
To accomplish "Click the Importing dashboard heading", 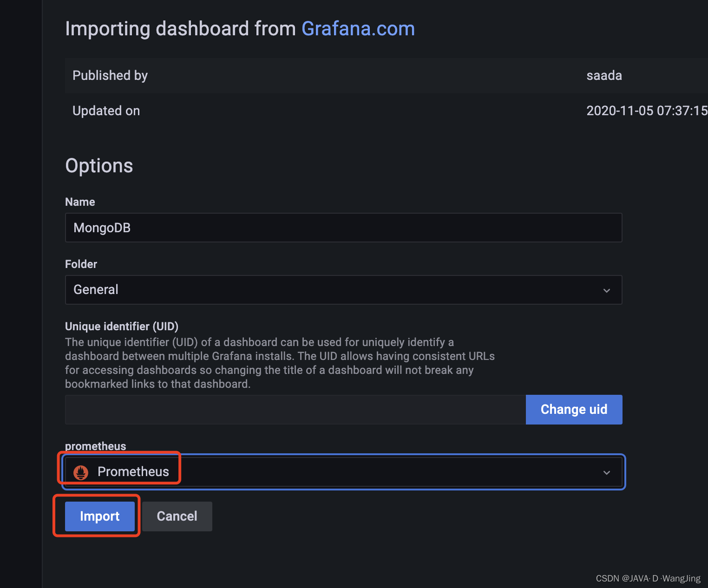I will coord(181,28).
